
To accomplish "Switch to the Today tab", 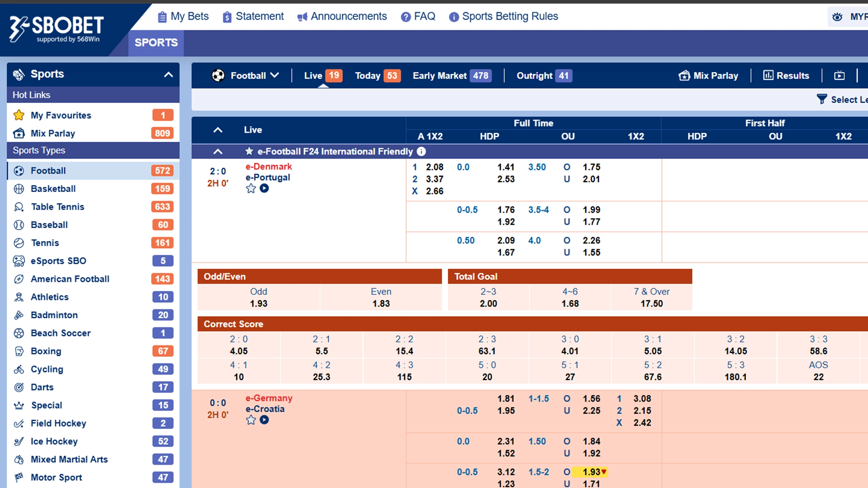I will click(377, 76).
